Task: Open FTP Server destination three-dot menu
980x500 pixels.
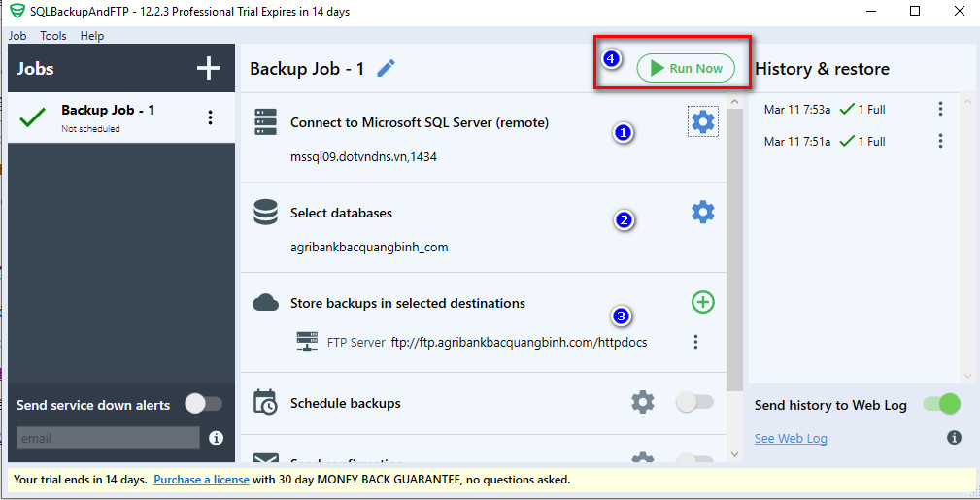Action: pos(695,342)
